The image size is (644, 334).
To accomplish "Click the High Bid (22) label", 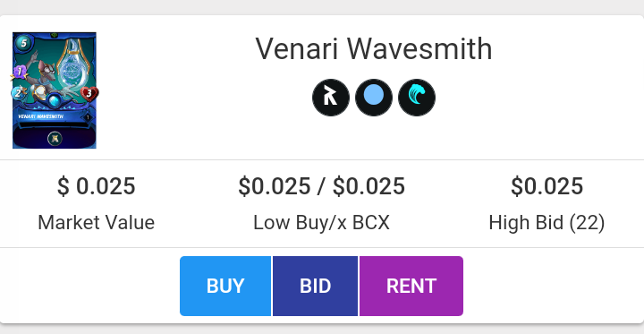I will coord(547,223).
